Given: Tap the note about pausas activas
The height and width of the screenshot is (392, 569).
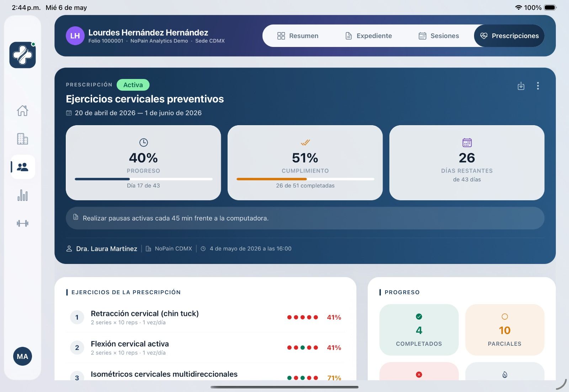Looking at the screenshot, I should [305, 218].
